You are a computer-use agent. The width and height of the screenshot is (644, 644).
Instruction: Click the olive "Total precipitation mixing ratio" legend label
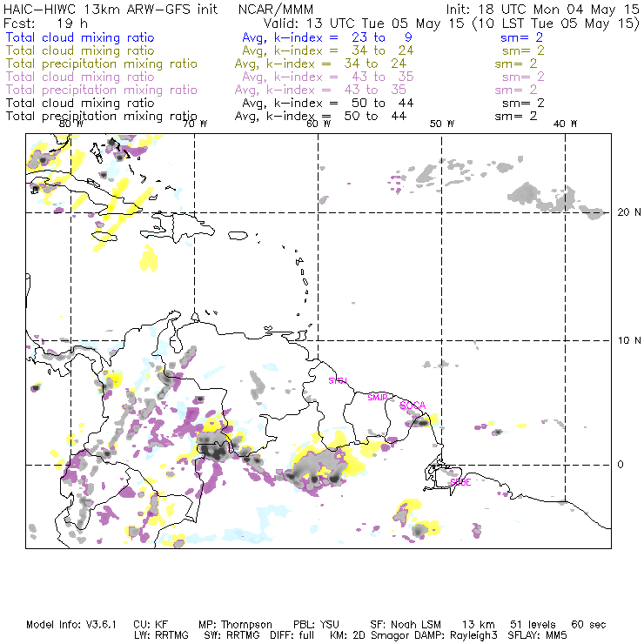[102, 64]
